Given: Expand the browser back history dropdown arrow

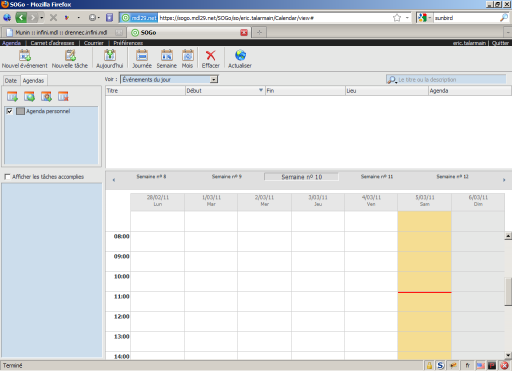Looking at the screenshot, I should (x=42, y=18).
